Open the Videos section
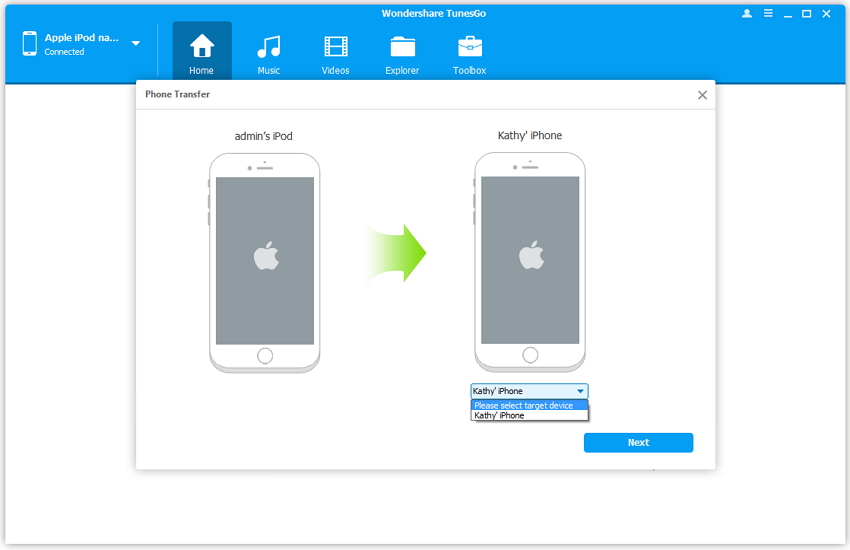 click(x=336, y=47)
